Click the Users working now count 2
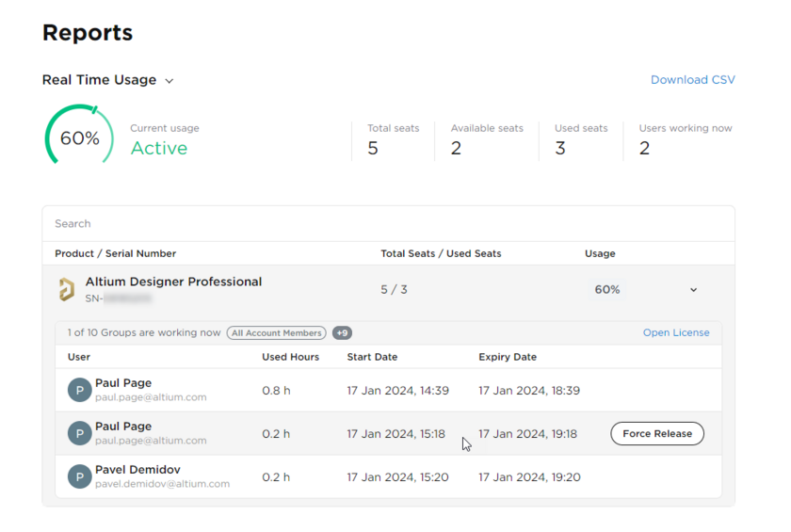Image resolution: width=791 pixels, height=532 pixels. click(x=645, y=148)
